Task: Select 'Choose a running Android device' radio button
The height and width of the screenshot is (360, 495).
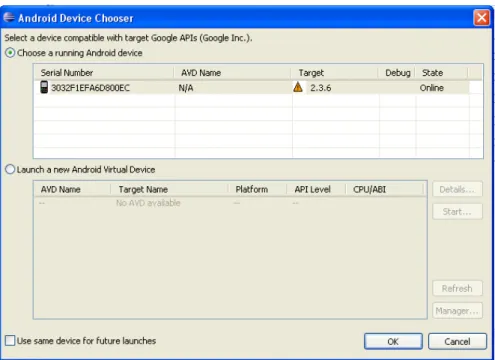Action: point(10,53)
